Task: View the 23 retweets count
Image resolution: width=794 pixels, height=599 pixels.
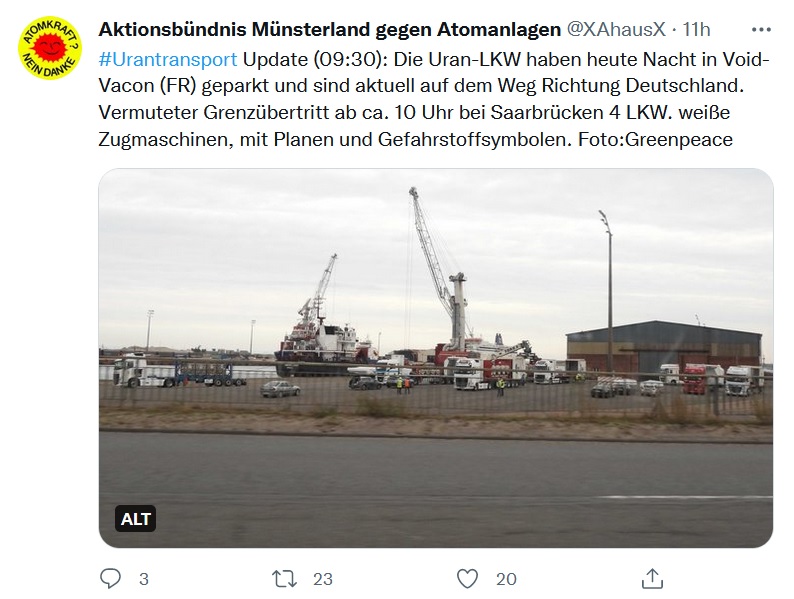Action: coord(323,579)
